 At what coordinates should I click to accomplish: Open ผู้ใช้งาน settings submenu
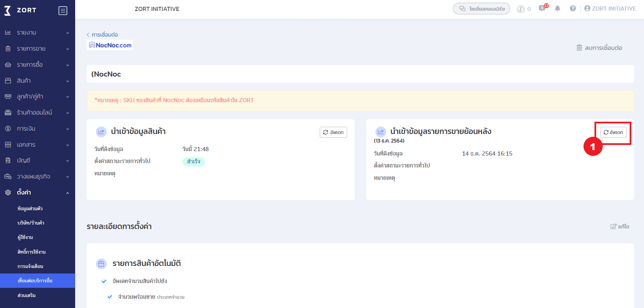point(25,237)
